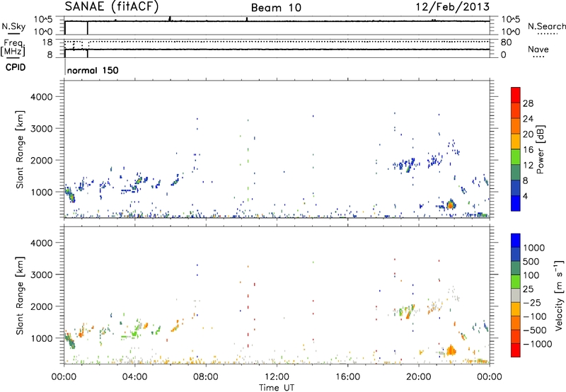Click the Power colorbar value 28
The height and width of the screenshot is (392, 566).
point(528,103)
